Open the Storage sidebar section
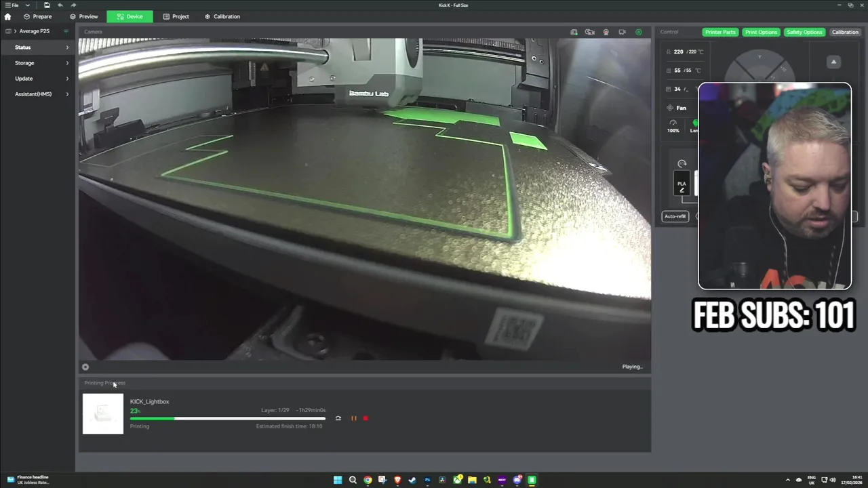This screenshot has width=868, height=488. point(38,63)
